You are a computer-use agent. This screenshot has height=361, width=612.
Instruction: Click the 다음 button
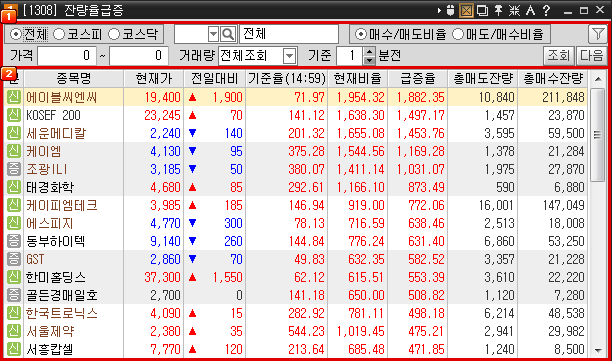[x=591, y=56]
